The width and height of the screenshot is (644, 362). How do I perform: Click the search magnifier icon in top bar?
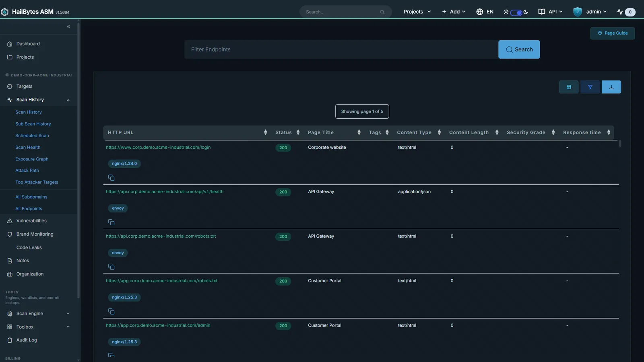[382, 12]
